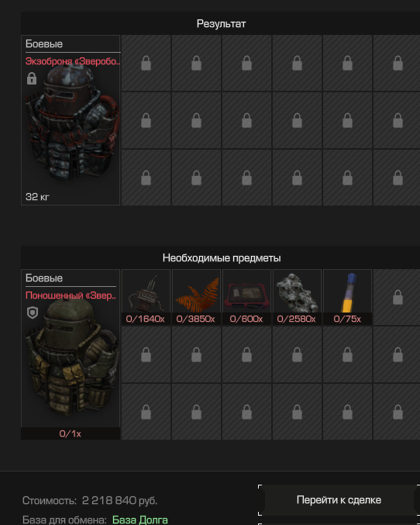Open the olive Поношенный «Звер.. armor thumbnail

(x=72, y=358)
